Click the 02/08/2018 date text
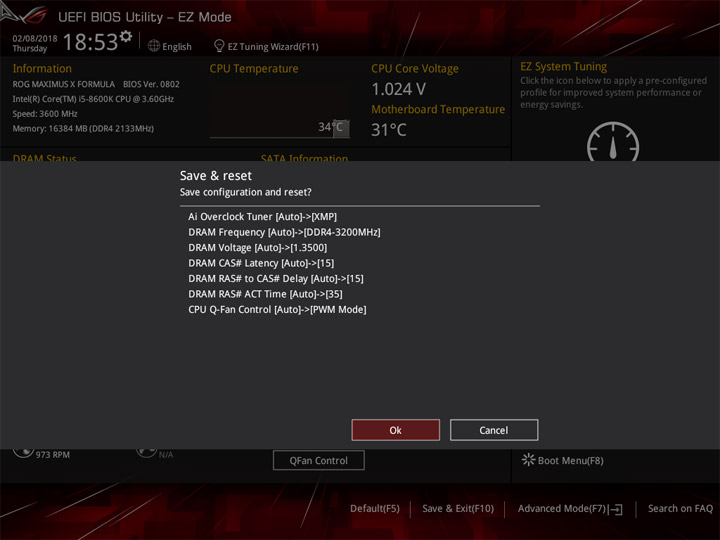The width and height of the screenshot is (720, 540). pyautogui.click(x=35, y=38)
